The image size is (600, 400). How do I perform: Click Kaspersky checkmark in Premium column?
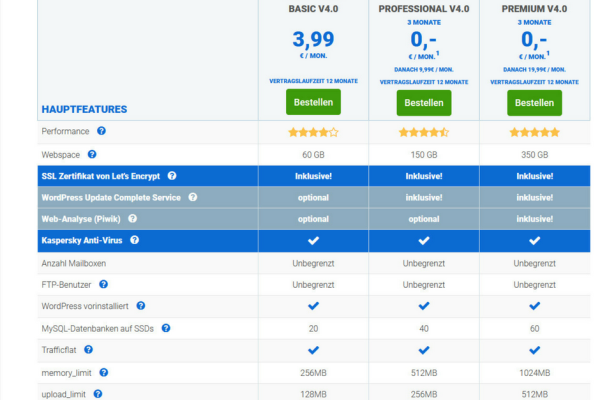coord(535,240)
